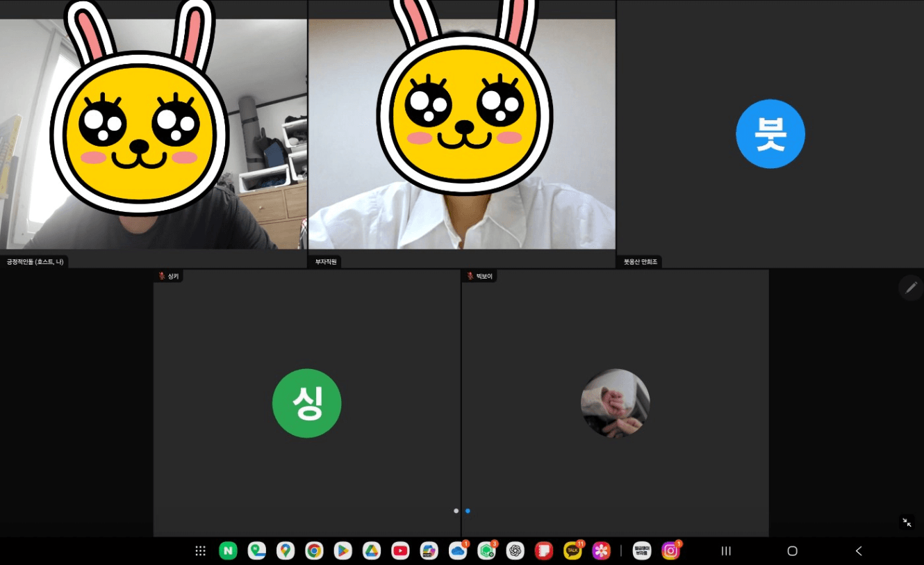Select the 부자직원 participant video tile

tap(462, 134)
